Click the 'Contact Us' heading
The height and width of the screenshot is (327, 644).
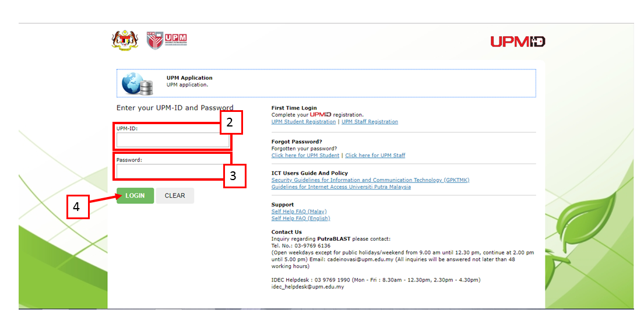[x=286, y=231]
